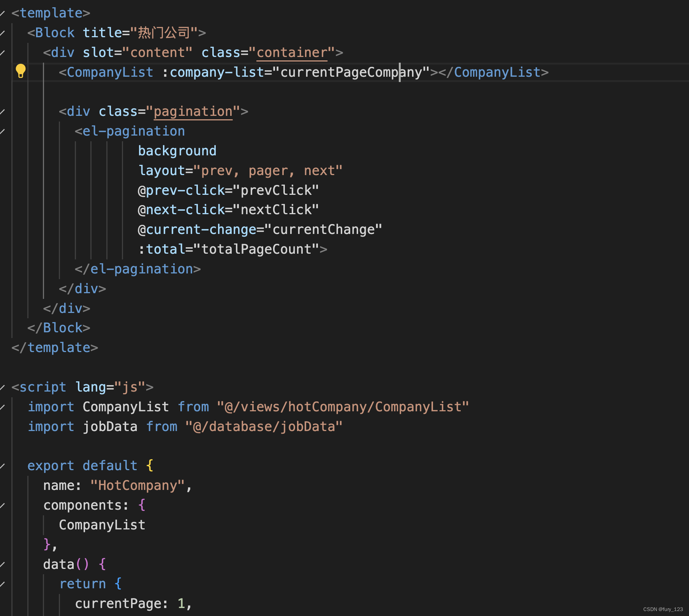This screenshot has width=689, height=616.
Task: Click the yellow lightbulb quick-fix icon
Action: (x=21, y=71)
